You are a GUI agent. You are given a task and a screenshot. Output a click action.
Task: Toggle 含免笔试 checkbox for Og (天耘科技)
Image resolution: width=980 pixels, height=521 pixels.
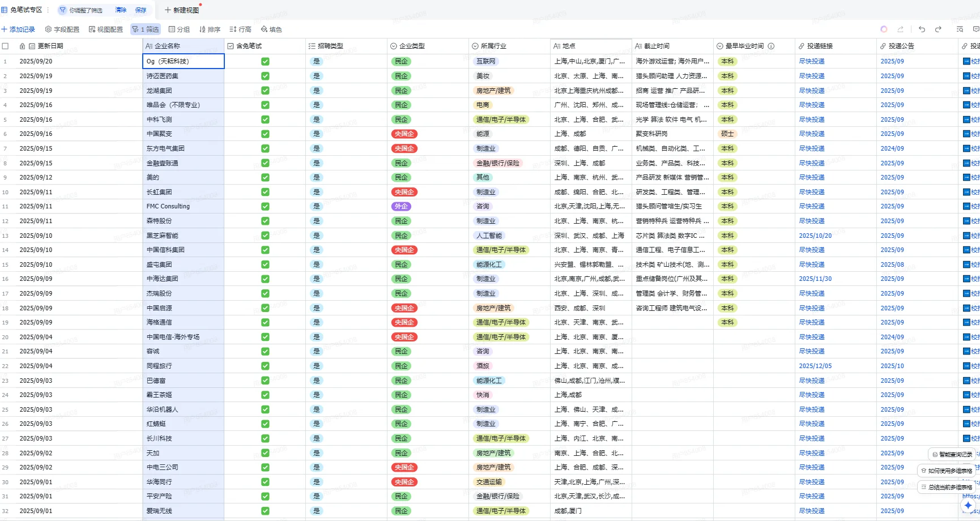pyautogui.click(x=265, y=61)
